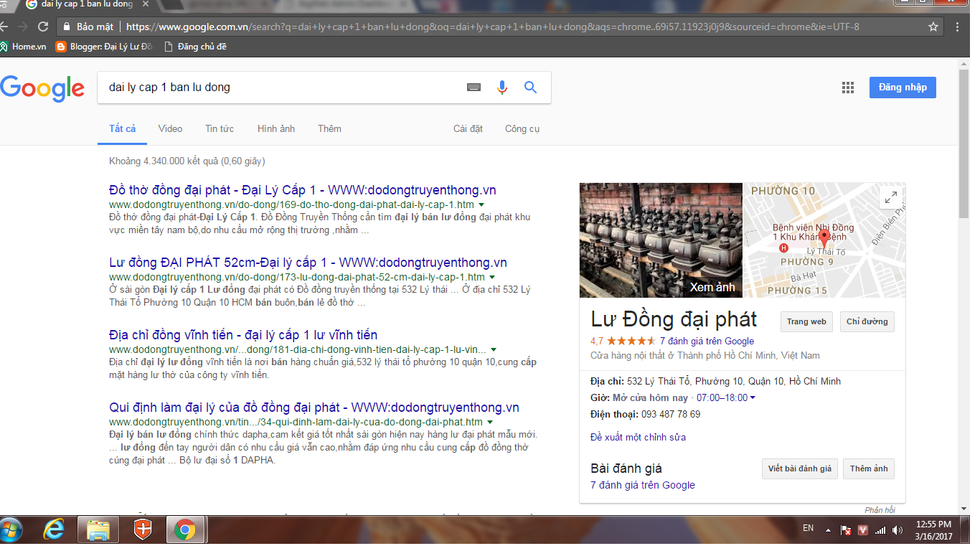980x551 pixels.
Task: Expand options arrow for Địa chỉ đồng vĩnh tiến result
Action: [494, 349]
